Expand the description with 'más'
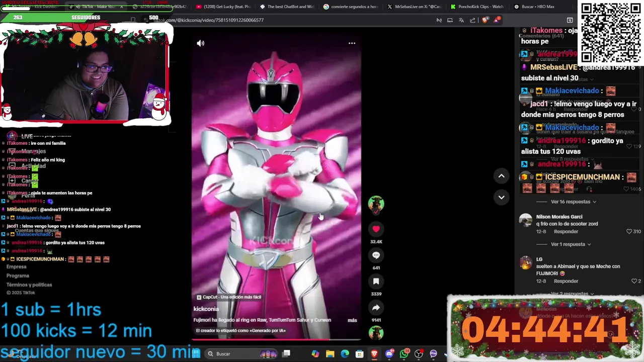The height and width of the screenshot is (362, 644). pos(352,320)
